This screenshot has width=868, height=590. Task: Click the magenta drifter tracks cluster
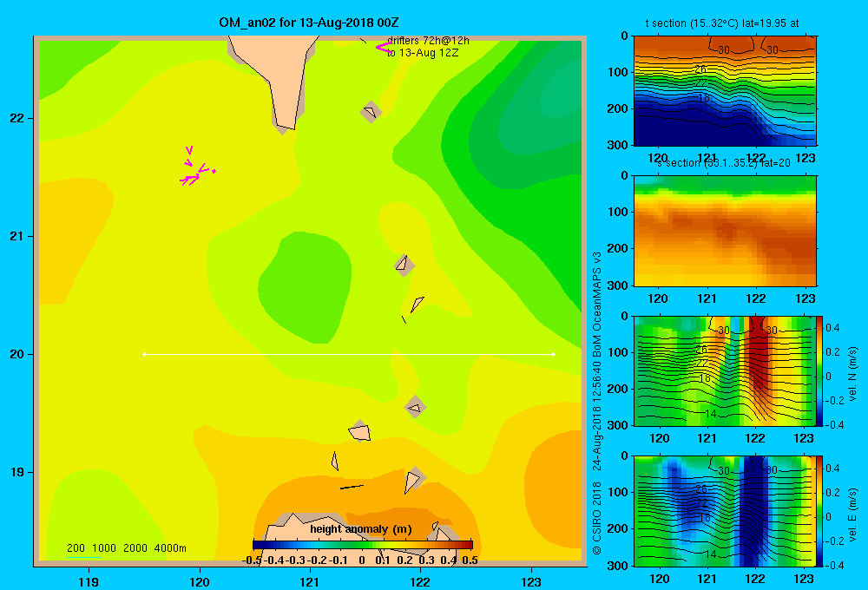pos(197,167)
